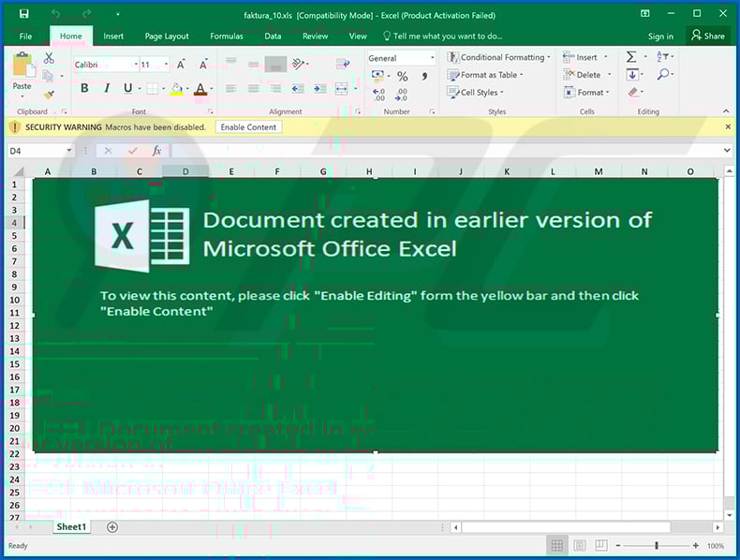Open Cell Styles gallery
The height and width of the screenshot is (560, 740).
476,93
